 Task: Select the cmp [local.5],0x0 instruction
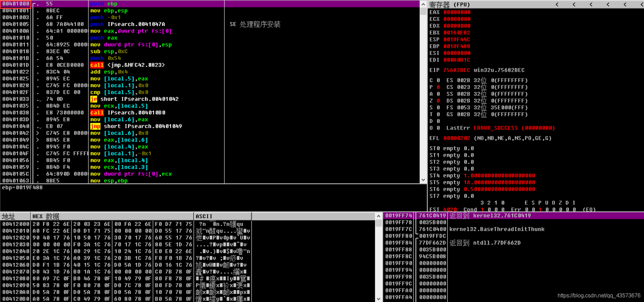click(x=119, y=92)
